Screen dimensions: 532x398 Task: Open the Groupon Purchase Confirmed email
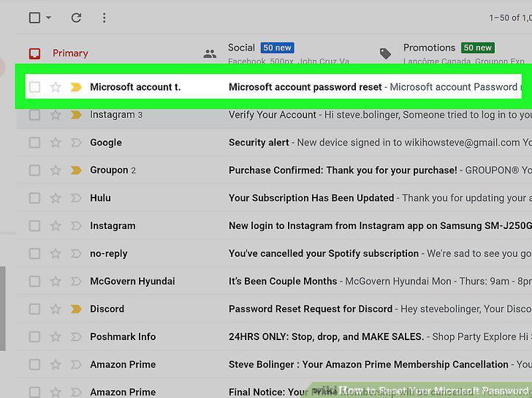pos(274,170)
